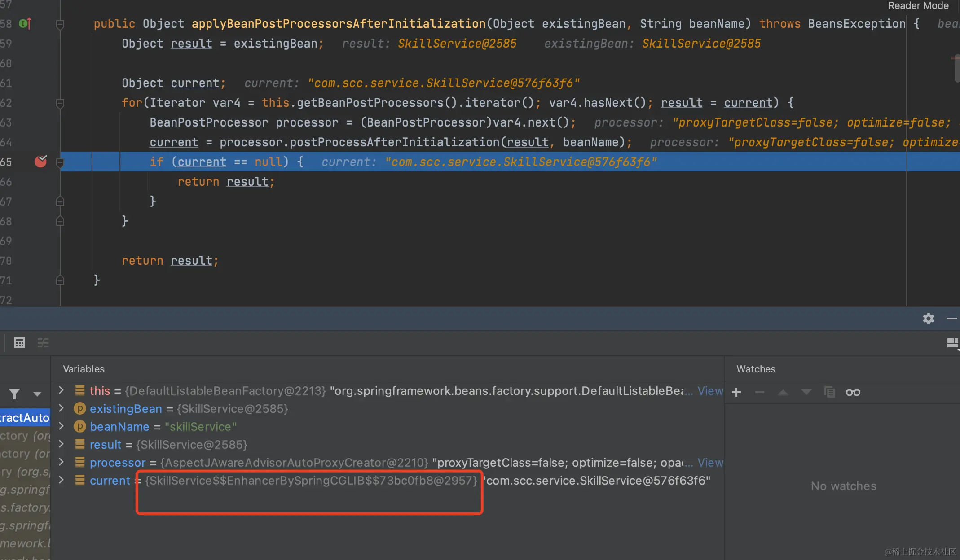Click the current variable field icon

tap(79, 480)
